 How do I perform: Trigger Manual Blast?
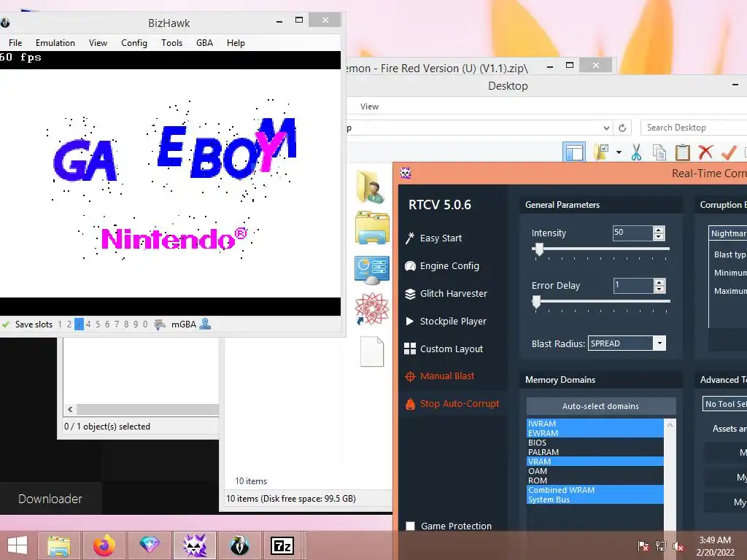[x=439, y=376]
